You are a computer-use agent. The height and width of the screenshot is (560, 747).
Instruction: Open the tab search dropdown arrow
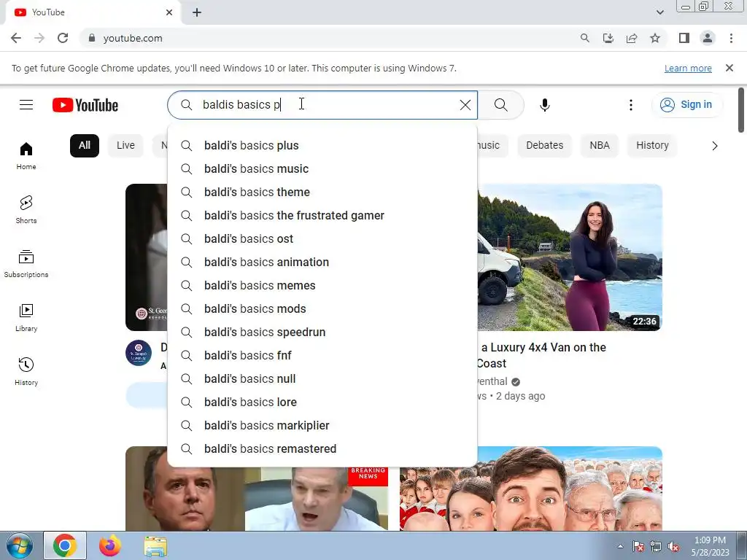point(659,12)
